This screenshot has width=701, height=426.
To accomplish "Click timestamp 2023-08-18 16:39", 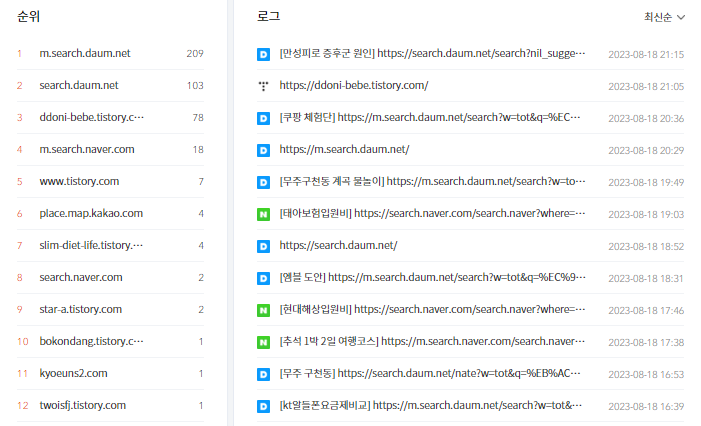I will coord(646,407).
